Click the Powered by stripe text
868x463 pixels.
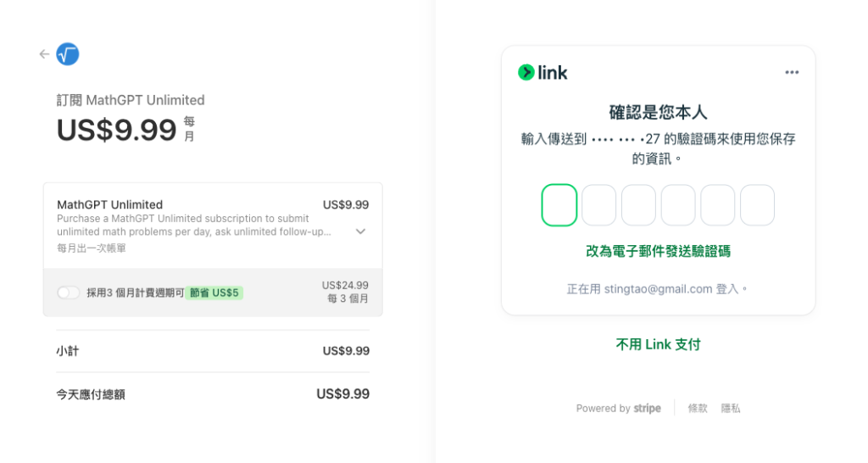click(x=618, y=408)
